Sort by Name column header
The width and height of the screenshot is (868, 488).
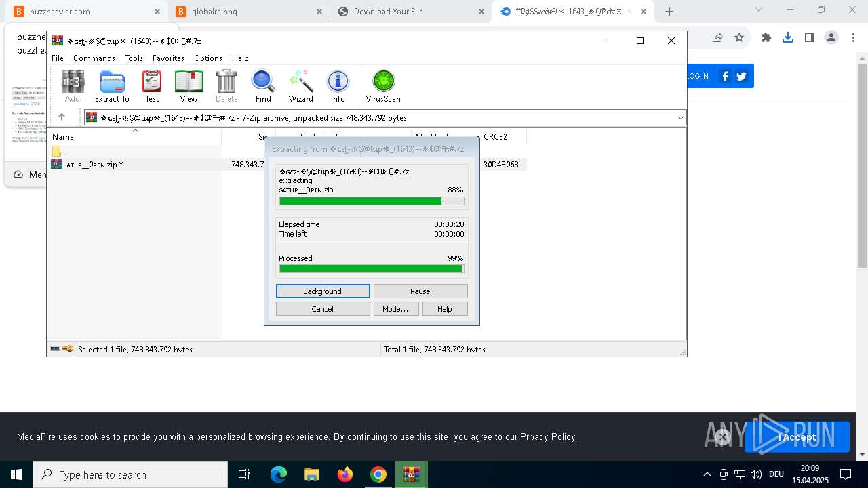(x=136, y=137)
